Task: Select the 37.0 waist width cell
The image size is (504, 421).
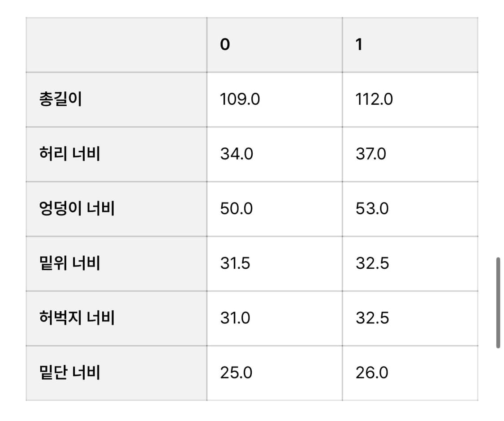Action: [x=371, y=154]
